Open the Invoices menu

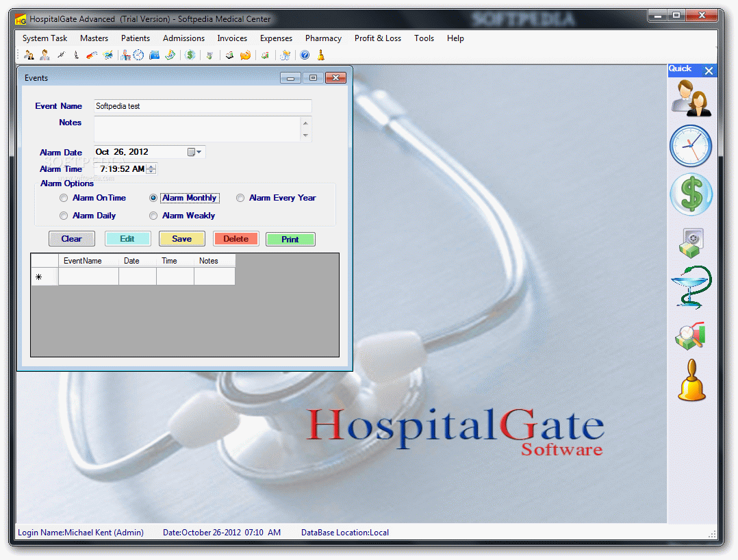point(232,38)
